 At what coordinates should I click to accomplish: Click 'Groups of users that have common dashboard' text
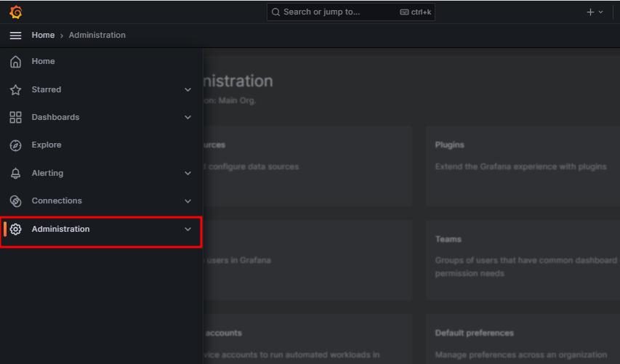tap(526, 260)
